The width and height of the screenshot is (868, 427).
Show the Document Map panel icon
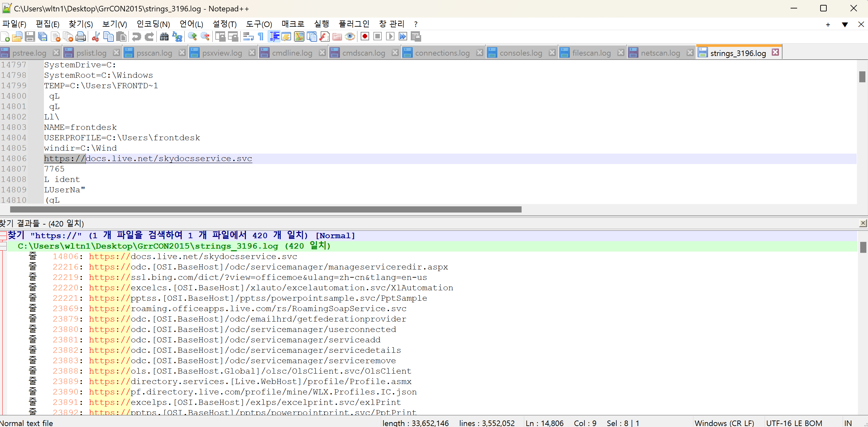[299, 36]
